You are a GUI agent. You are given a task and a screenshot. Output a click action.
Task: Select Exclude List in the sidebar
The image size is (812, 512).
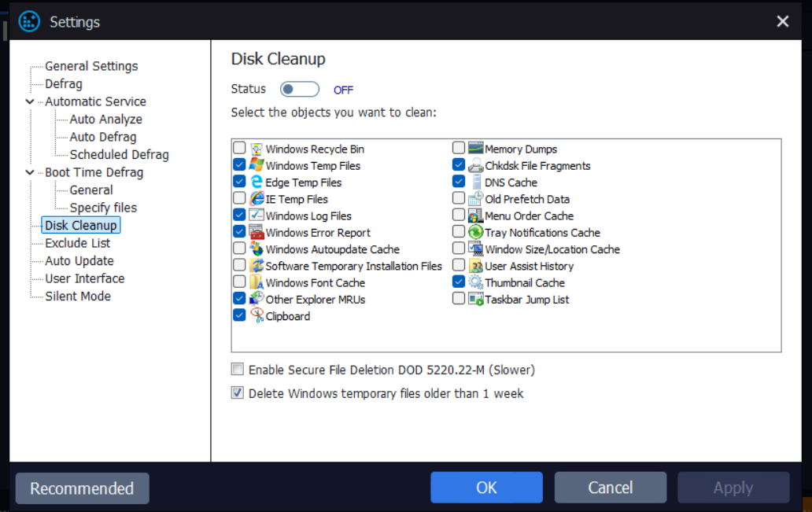coord(77,243)
